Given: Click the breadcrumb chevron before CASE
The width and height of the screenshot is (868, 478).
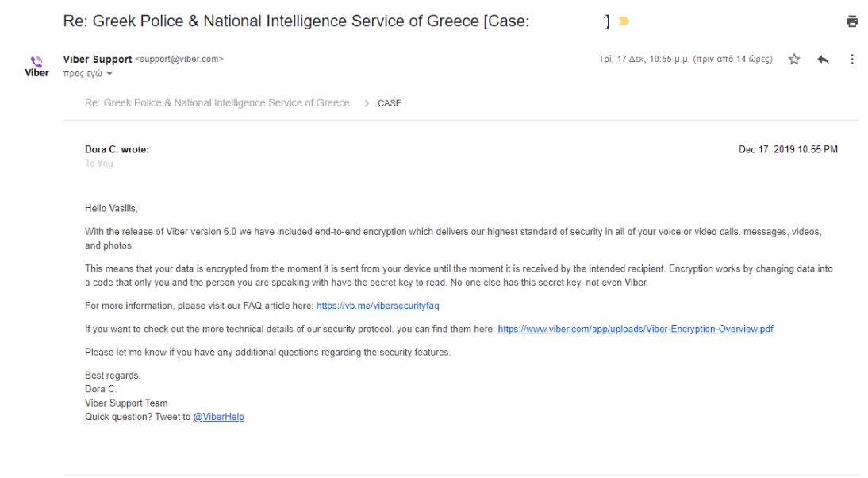Looking at the screenshot, I should 367,103.
